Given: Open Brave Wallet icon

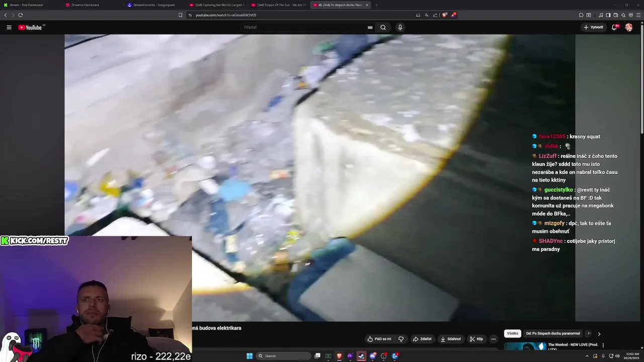Looking at the screenshot, I should (x=616, y=15).
